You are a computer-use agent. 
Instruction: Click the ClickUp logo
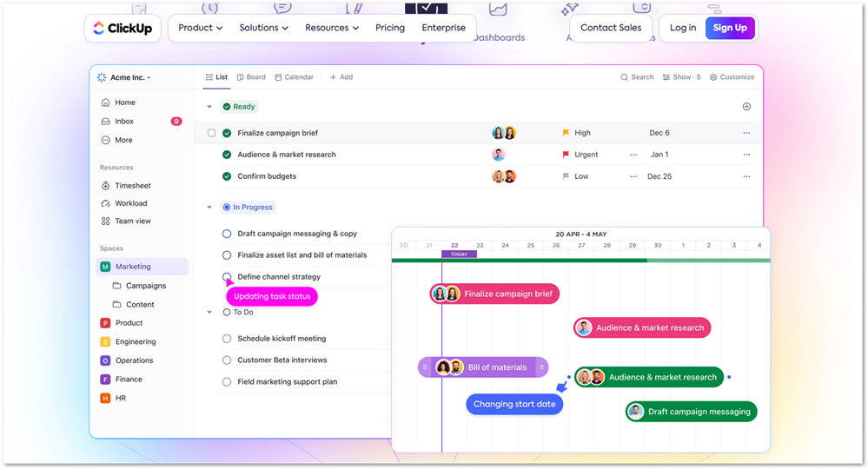(x=123, y=28)
